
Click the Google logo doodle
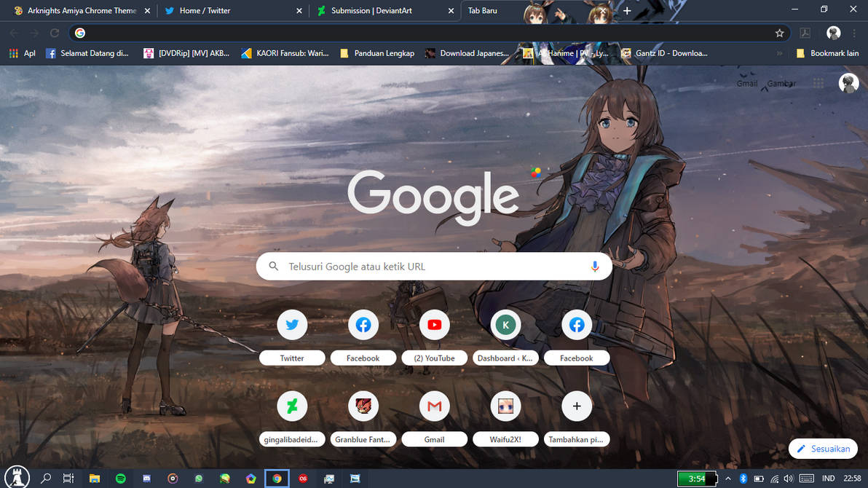[433, 197]
